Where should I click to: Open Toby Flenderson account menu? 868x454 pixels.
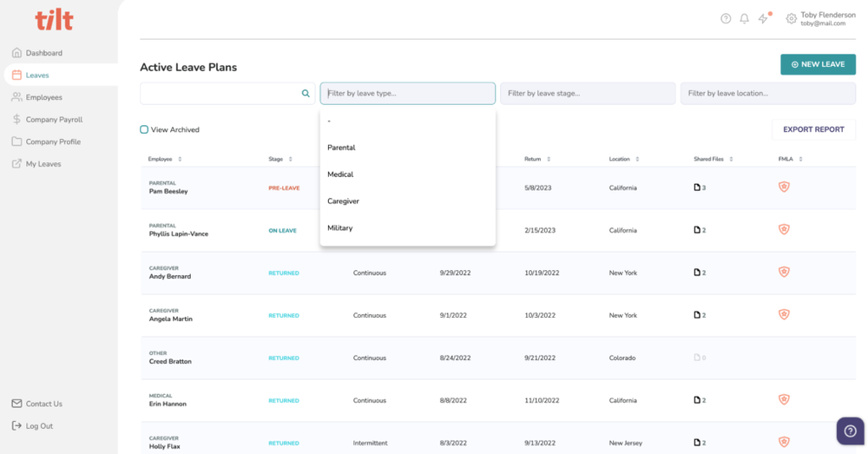pos(827,19)
